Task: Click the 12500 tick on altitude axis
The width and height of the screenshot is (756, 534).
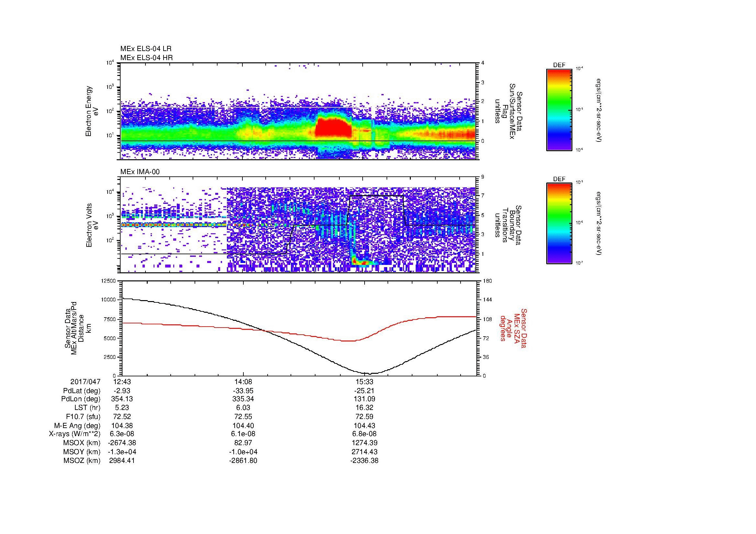Action: click(109, 281)
